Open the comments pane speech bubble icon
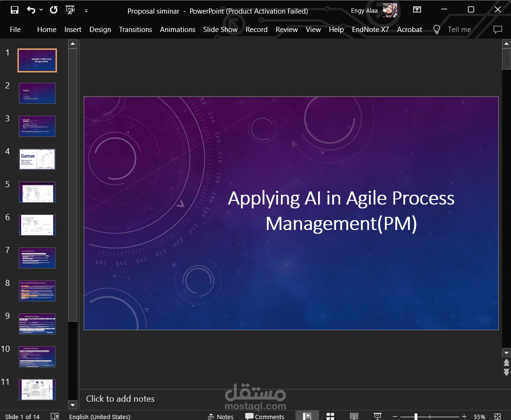The image size is (511, 420). (x=498, y=30)
